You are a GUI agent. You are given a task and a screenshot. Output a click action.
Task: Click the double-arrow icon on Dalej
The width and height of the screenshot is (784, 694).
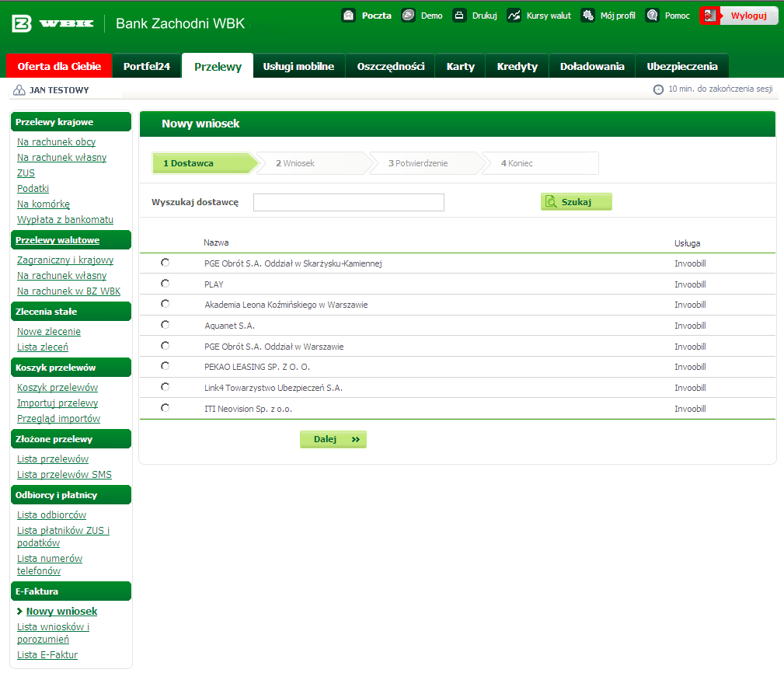pos(356,440)
